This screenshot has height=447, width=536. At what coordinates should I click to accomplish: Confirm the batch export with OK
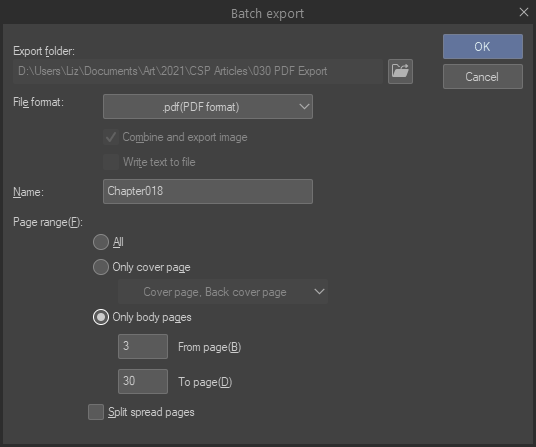coord(483,46)
